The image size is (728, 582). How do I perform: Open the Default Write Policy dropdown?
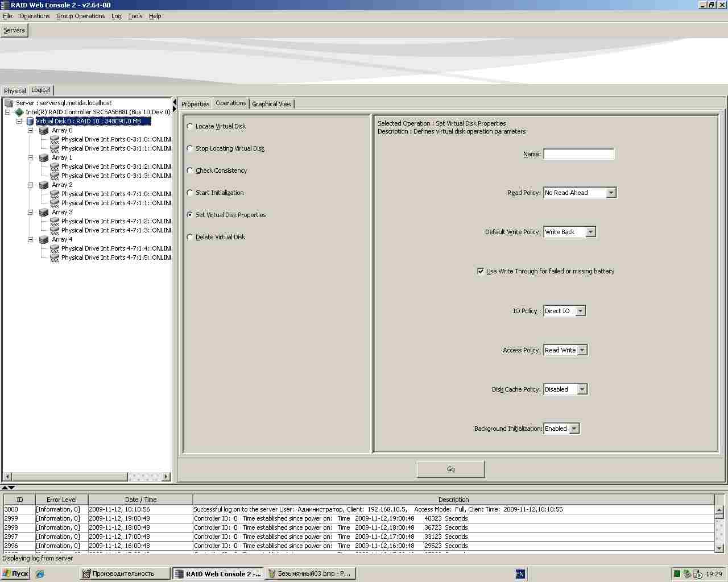click(x=590, y=232)
